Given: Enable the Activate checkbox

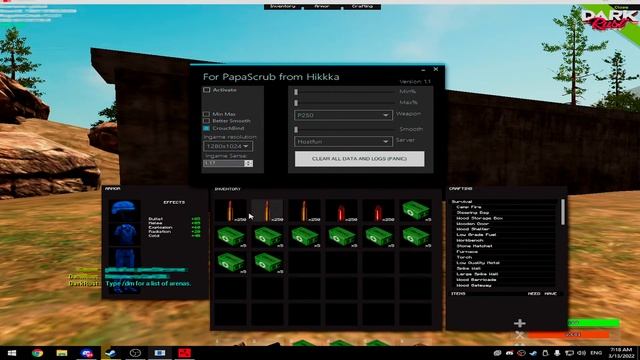Looking at the screenshot, I should point(207,90).
